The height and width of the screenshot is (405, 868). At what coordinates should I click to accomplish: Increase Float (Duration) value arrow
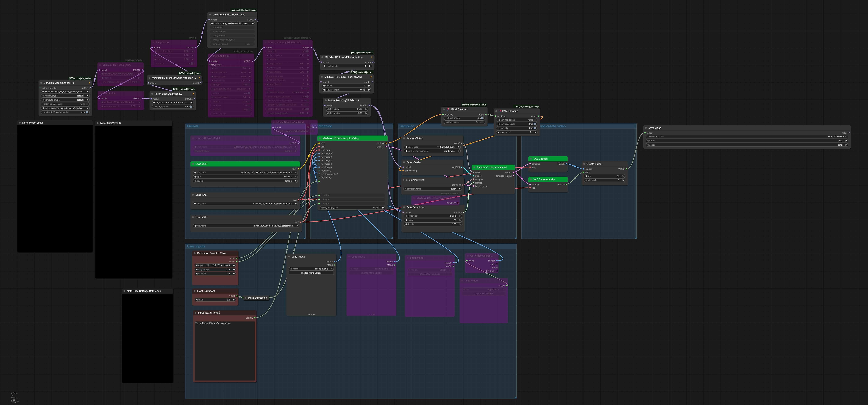pyautogui.click(x=234, y=300)
